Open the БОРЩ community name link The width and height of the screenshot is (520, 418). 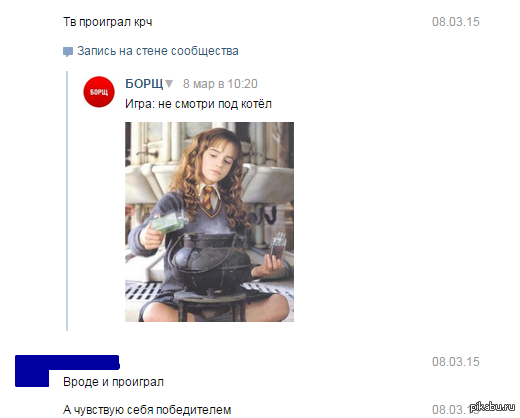(x=144, y=83)
